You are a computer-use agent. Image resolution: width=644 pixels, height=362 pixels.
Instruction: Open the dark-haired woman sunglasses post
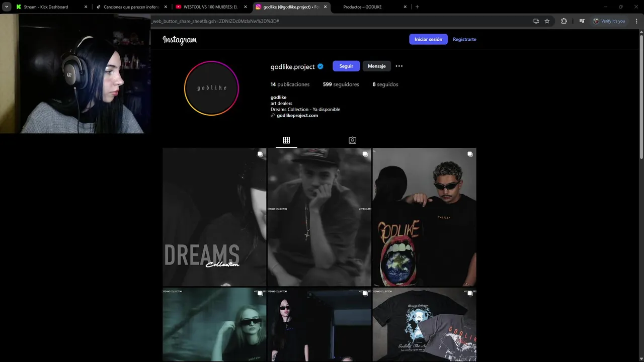(x=319, y=324)
